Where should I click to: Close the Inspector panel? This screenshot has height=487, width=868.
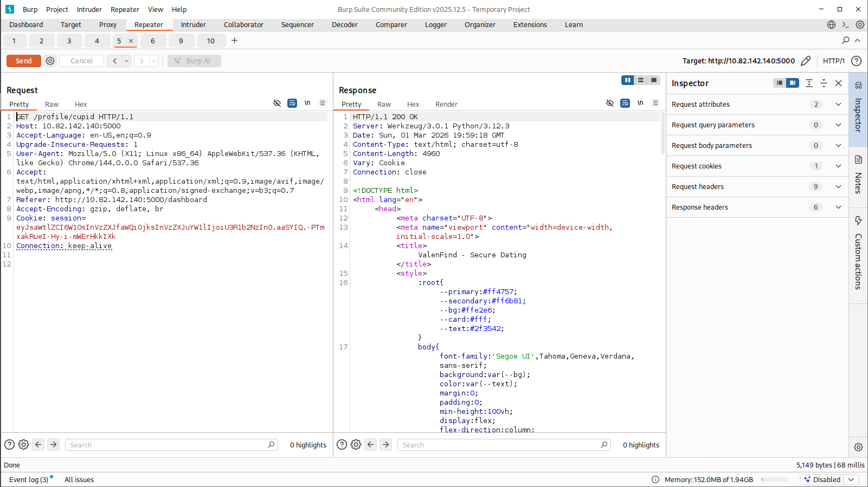click(838, 83)
